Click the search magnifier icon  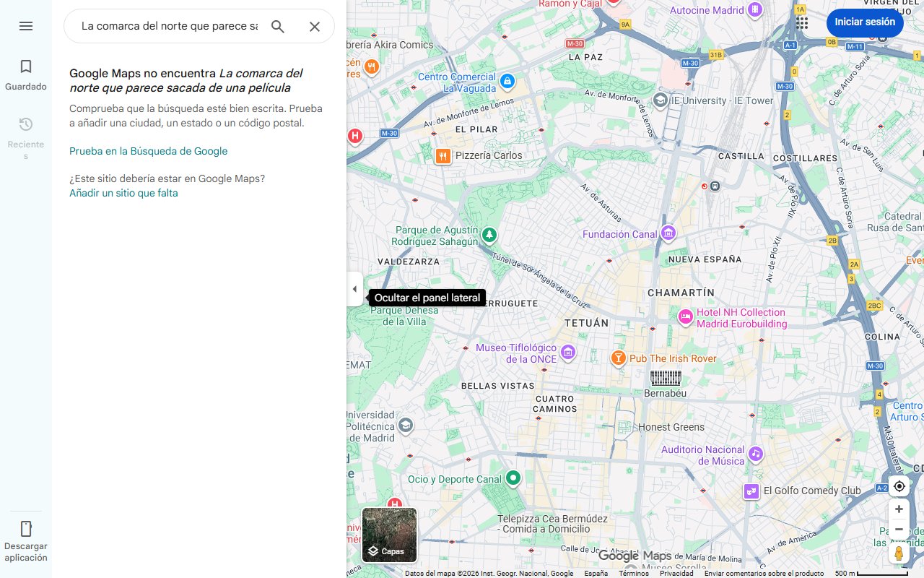[x=278, y=27]
